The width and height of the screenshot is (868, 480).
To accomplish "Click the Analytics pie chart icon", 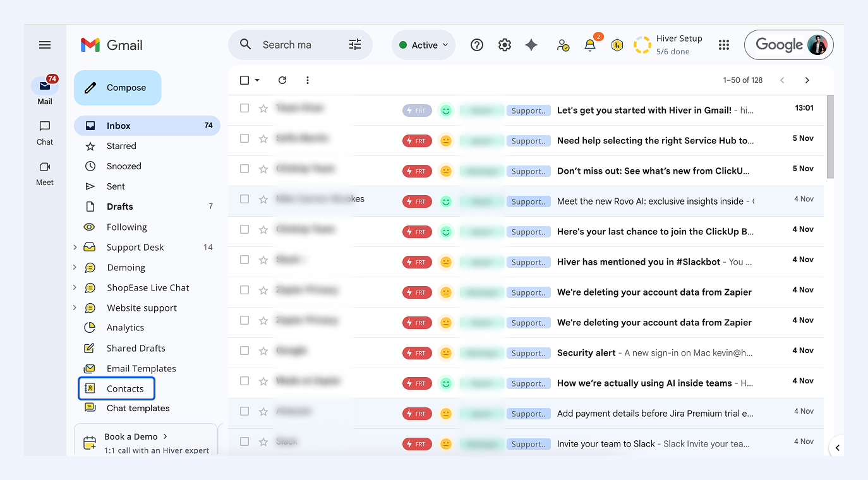I will pyautogui.click(x=90, y=327).
